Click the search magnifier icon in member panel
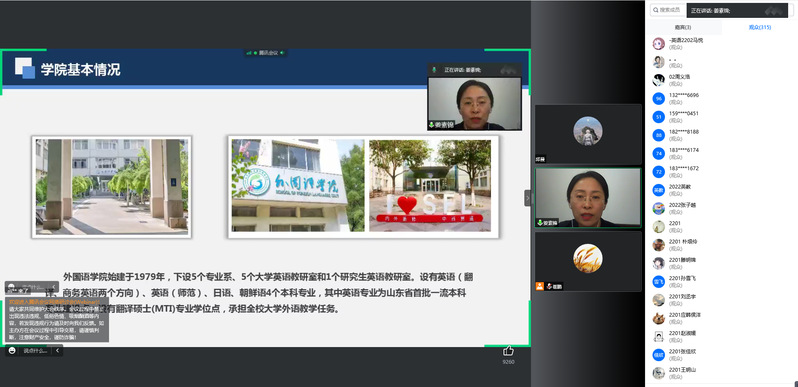The width and height of the screenshot is (798, 387). click(x=656, y=10)
